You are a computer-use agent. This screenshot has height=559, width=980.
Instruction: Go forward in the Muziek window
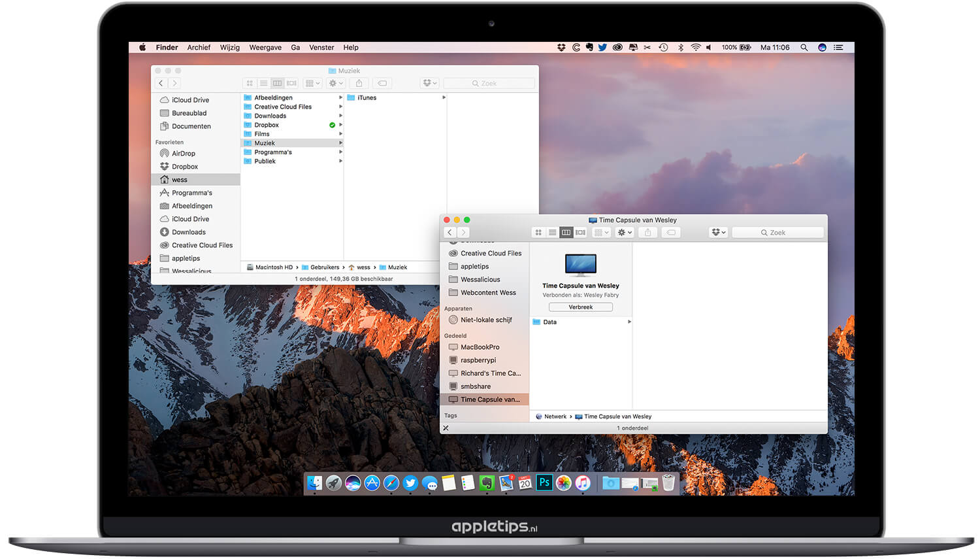pos(174,84)
